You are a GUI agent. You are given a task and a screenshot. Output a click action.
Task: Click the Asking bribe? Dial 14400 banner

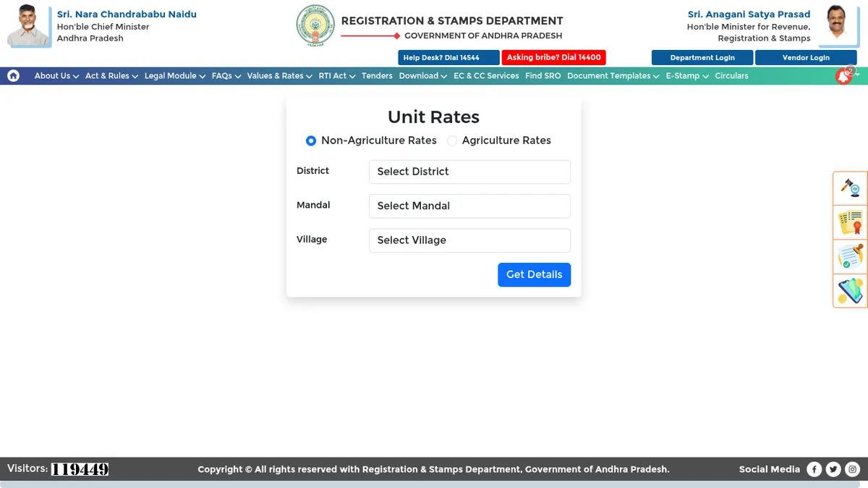click(x=553, y=57)
